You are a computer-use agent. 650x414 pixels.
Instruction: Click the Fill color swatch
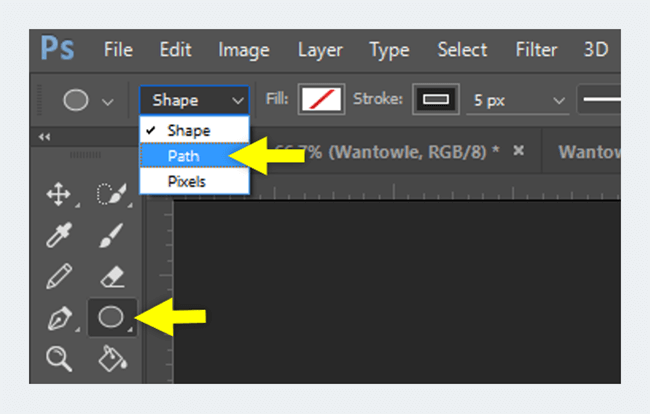coord(321,100)
